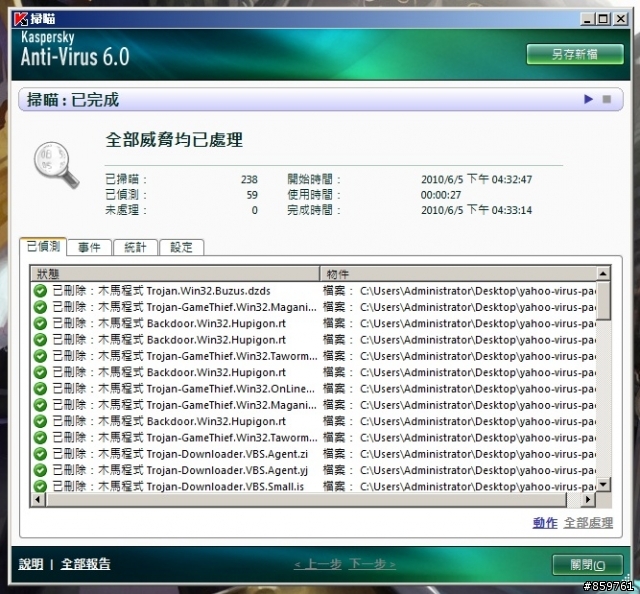Close the scan window with X
Screen dimensions: 640x594
(621, 19)
